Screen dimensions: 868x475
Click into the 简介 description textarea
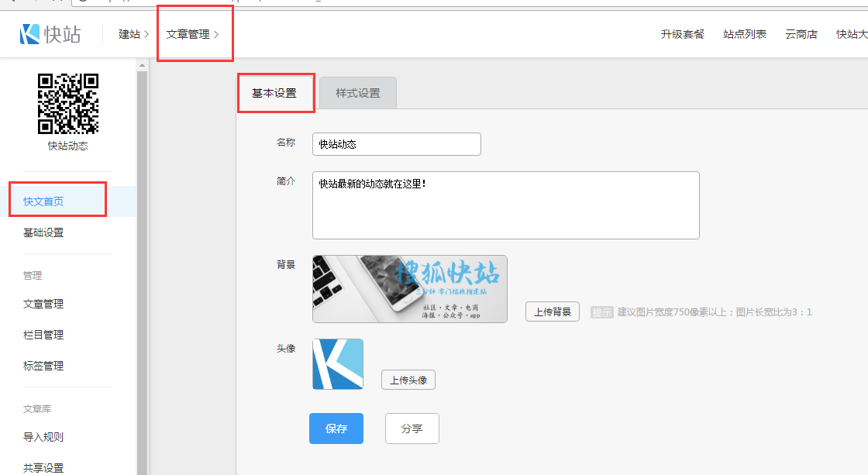pyautogui.click(x=505, y=205)
